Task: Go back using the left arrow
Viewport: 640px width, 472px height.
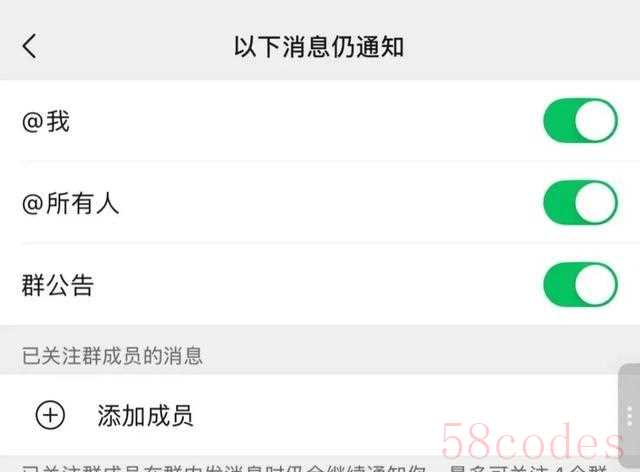Action: 30,46
